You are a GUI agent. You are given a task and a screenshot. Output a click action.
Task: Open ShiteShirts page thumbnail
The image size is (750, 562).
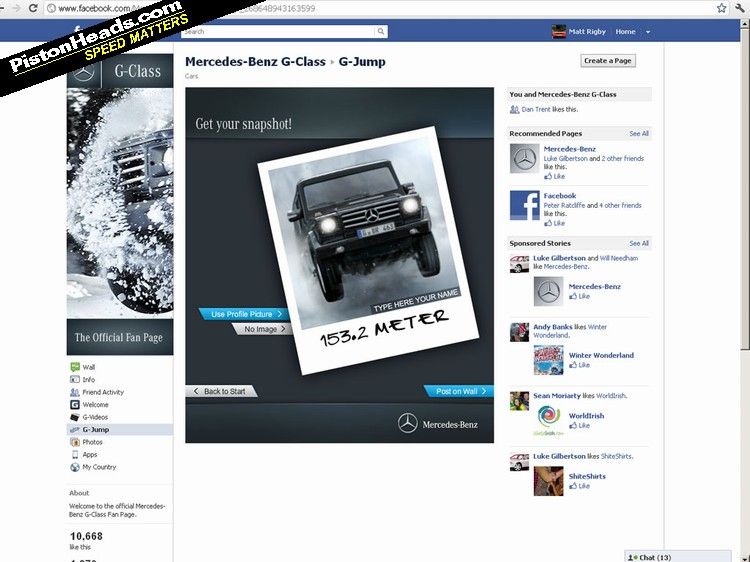[x=548, y=481]
